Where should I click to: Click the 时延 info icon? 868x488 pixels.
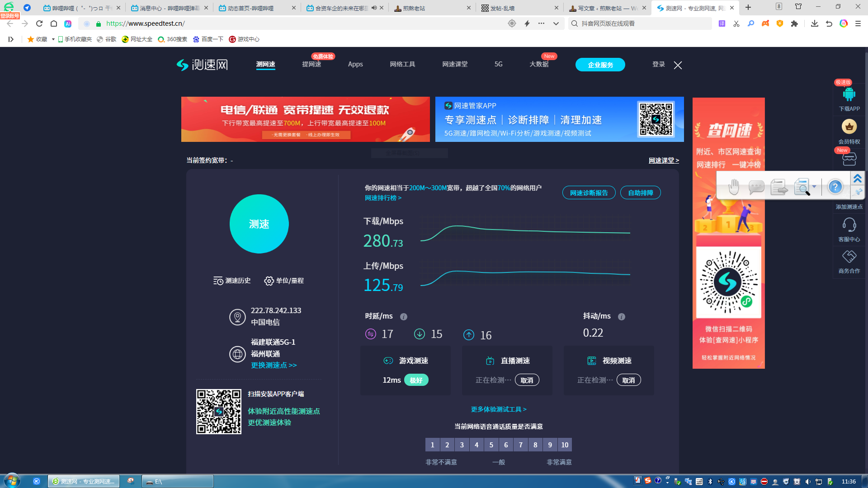(404, 317)
